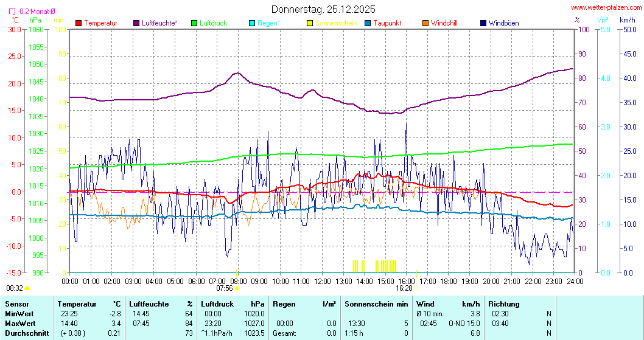Image resolution: width=644 pixels, height=340 pixels.
Task: Click the Sonnenschein min column header
Action: 376,304
